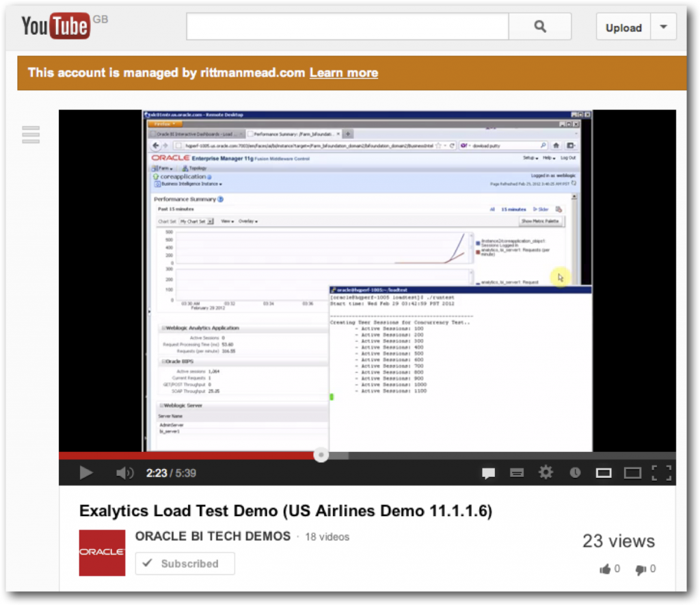Play the video

point(85,473)
